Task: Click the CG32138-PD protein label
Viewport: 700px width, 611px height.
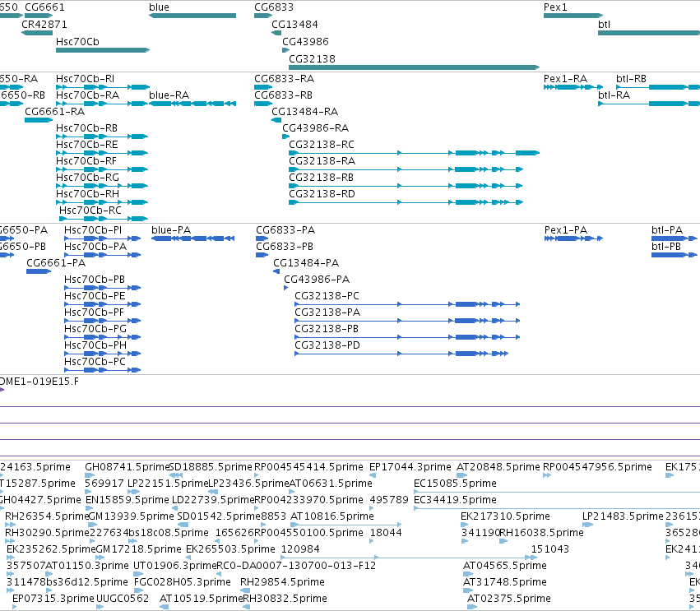Action: click(x=327, y=345)
